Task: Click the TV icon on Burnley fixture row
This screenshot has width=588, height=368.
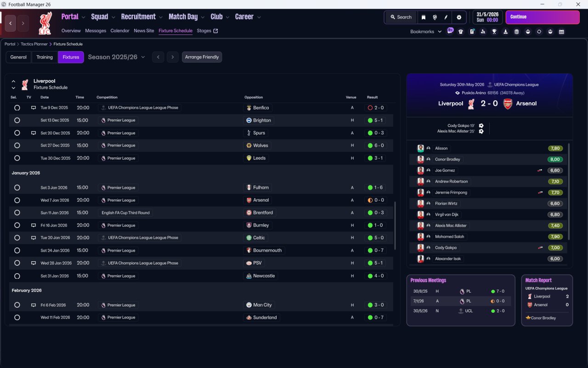Action: [x=34, y=225]
